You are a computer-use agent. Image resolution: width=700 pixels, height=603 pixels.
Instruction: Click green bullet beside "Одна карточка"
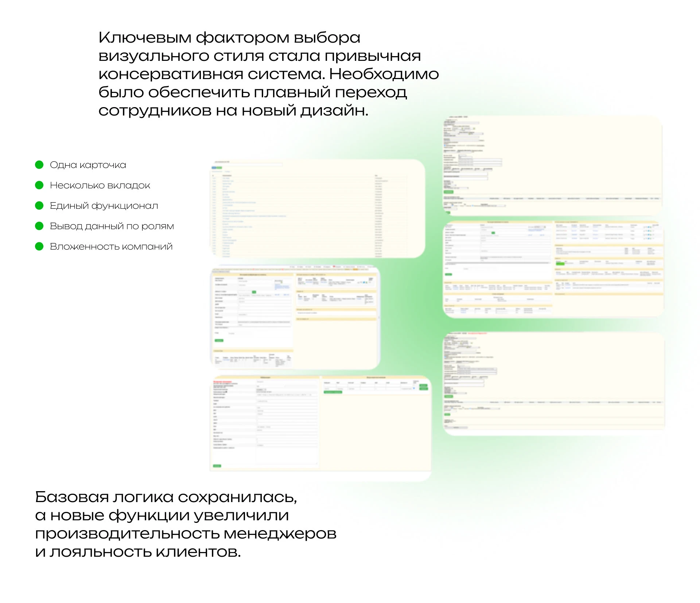coord(39,165)
